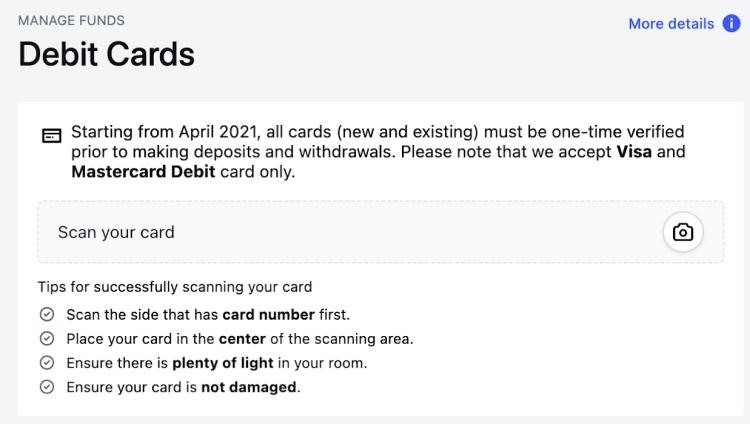
Task: Click the bold 'card number' words
Action: [268, 314]
